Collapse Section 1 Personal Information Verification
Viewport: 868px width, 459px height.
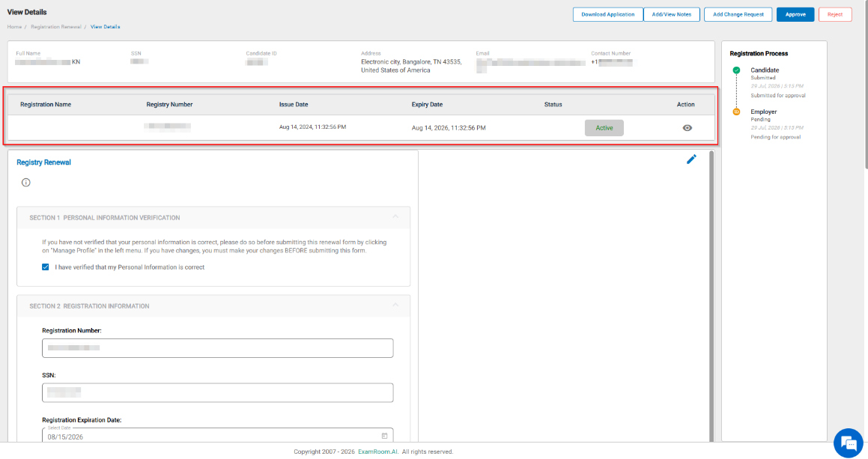pos(395,216)
